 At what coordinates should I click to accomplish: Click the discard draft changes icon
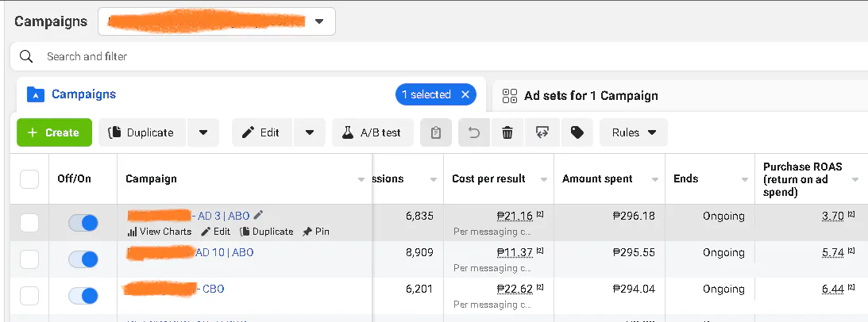pos(542,132)
